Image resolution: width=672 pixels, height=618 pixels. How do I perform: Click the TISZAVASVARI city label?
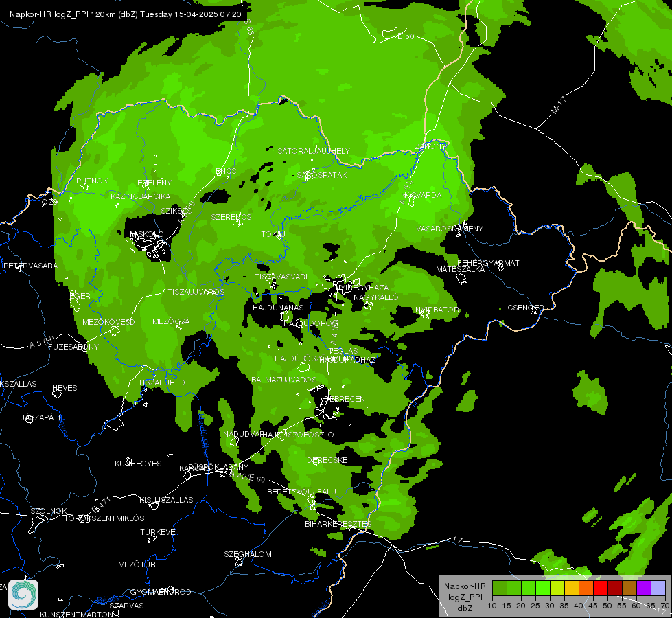281,277
